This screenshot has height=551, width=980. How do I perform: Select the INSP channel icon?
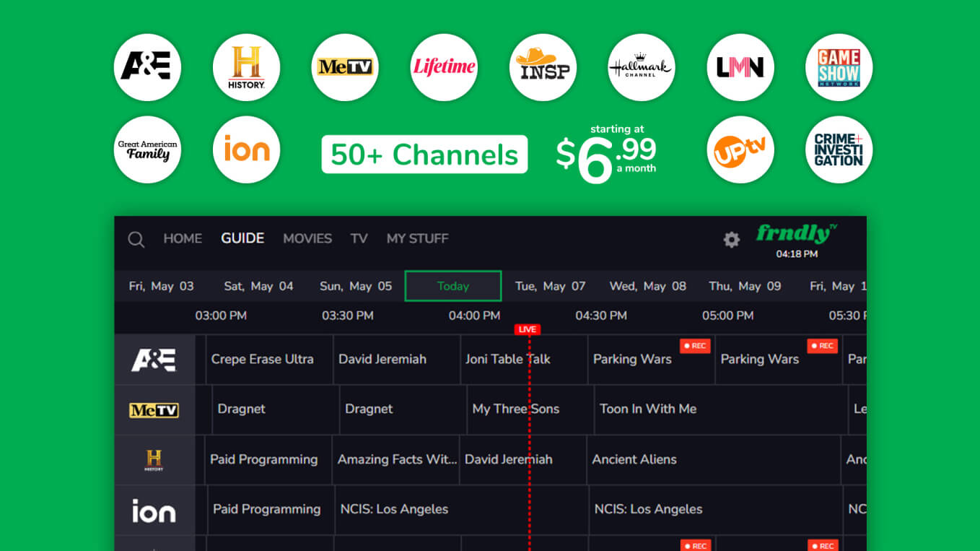[x=542, y=67]
